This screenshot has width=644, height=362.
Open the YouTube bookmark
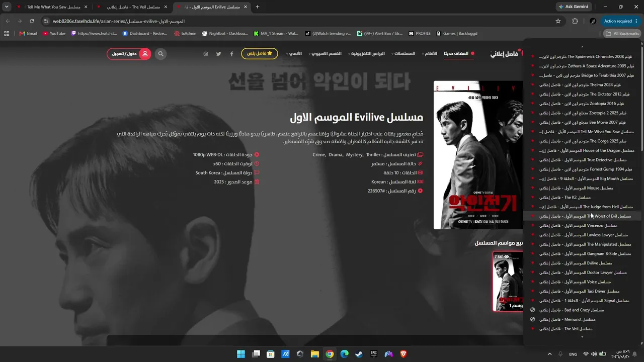54,34
